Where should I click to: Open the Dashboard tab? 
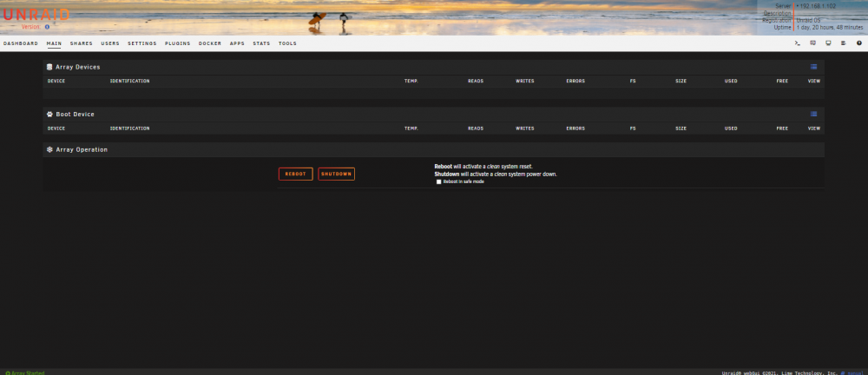click(21, 43)
